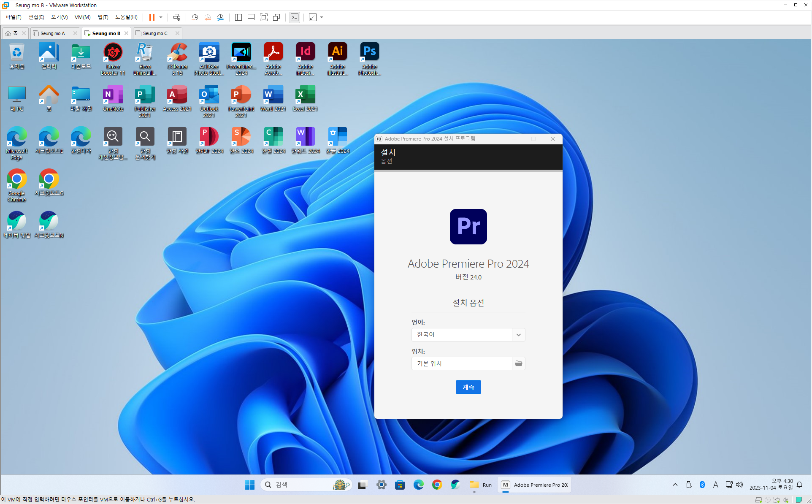Click VMware console view icon

(x=295, y=17)
